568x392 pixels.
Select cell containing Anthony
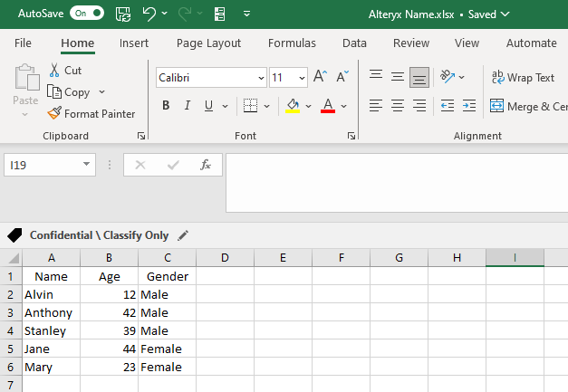click(51, 312)
